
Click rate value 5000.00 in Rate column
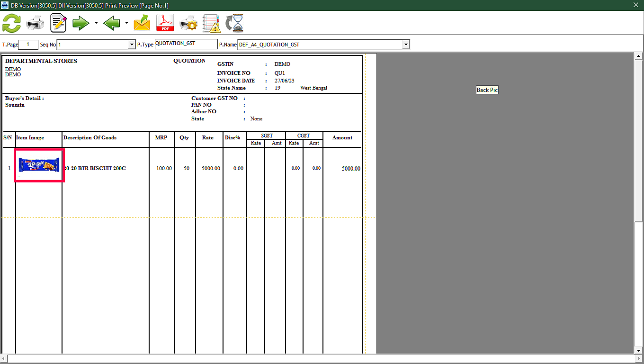pos(211,168)
